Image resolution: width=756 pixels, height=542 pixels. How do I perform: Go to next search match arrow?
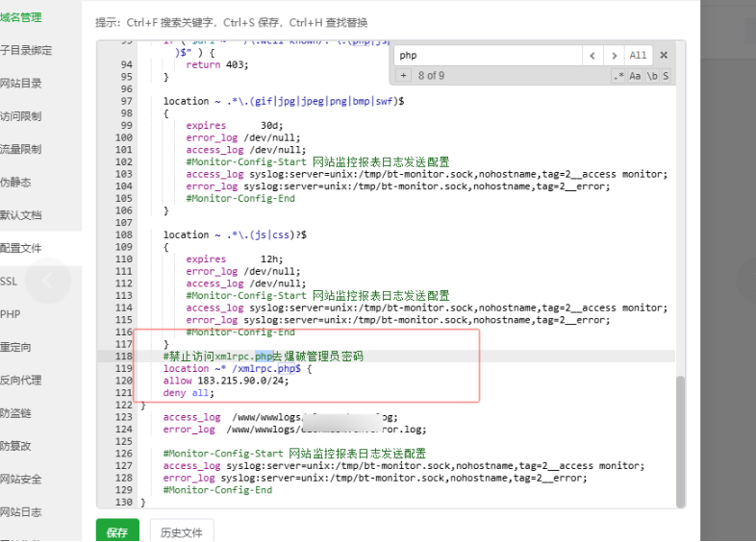tap(615, 56)
